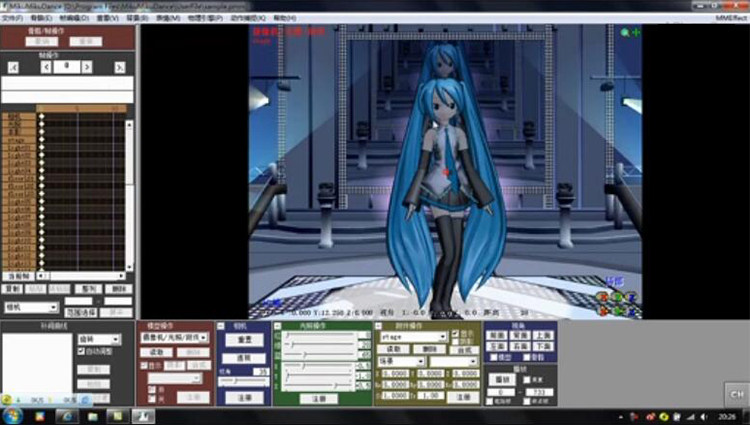Click the 前面 front view button
The width and height of the screenshot is (750, 425).
496,336
